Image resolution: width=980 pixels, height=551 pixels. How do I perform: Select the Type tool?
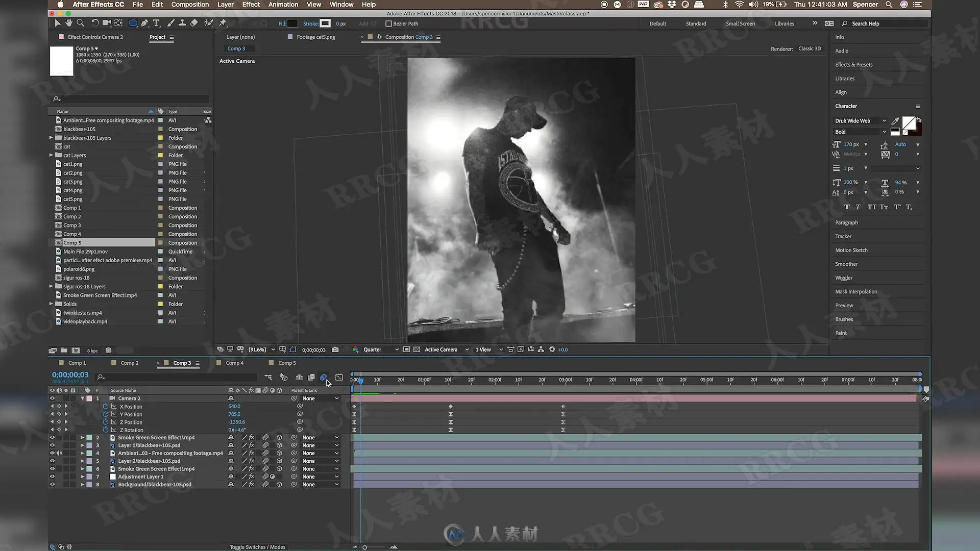click(x=156, y=23)
